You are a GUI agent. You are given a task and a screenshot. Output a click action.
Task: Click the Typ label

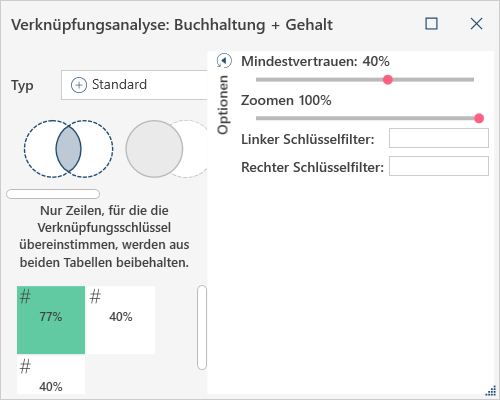click(22, 86)
